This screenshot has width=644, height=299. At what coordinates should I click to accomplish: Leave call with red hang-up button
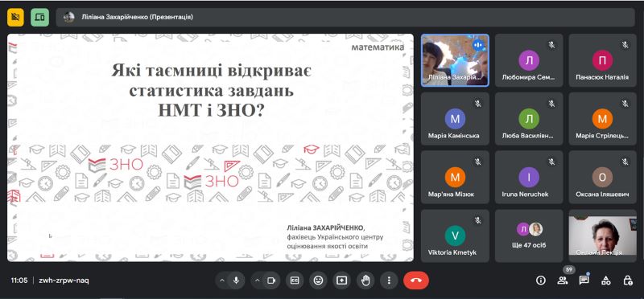tap(416, 281)
